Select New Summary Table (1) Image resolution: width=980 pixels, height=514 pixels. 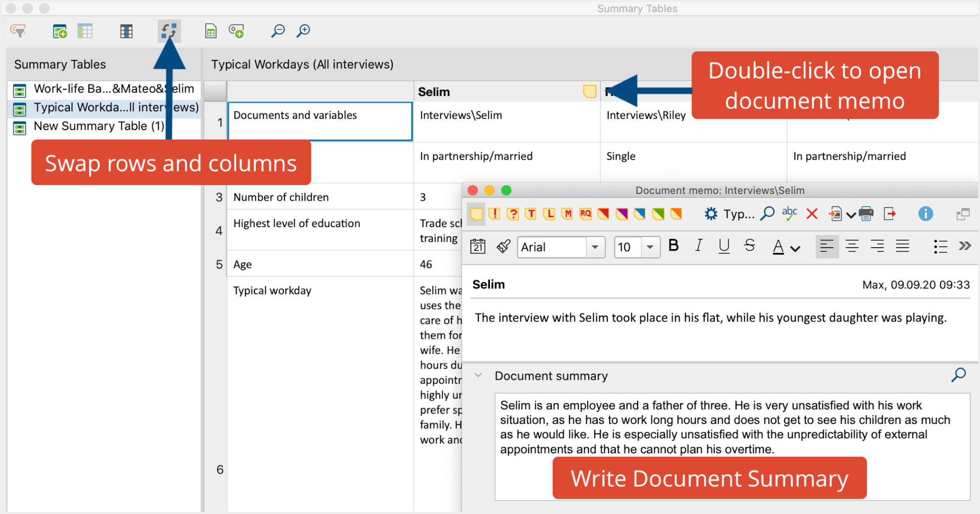click(x=105, y=126)
